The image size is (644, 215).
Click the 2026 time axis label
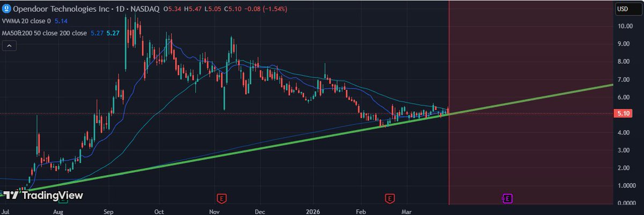coord(313,212)
